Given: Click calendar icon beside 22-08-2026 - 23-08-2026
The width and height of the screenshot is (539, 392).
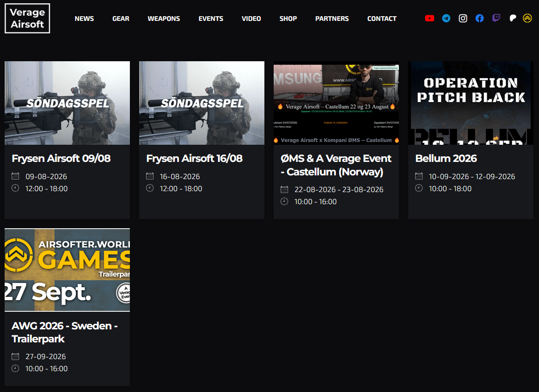Looking at the screenshot, I should coord(284,189).
